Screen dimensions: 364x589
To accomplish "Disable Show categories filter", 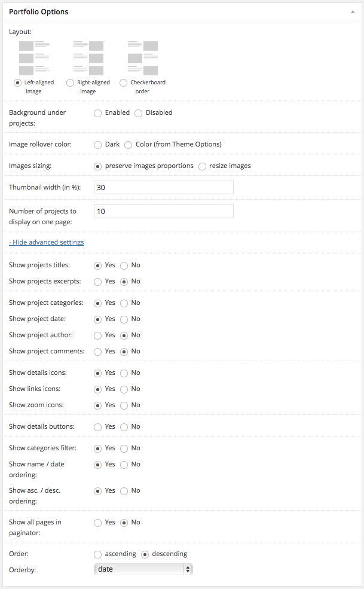I will point(124,448).
